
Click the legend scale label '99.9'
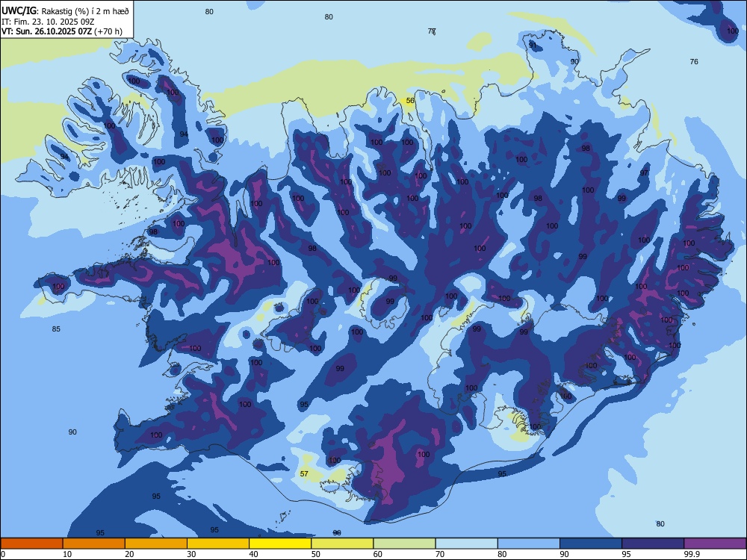(692, 554)
